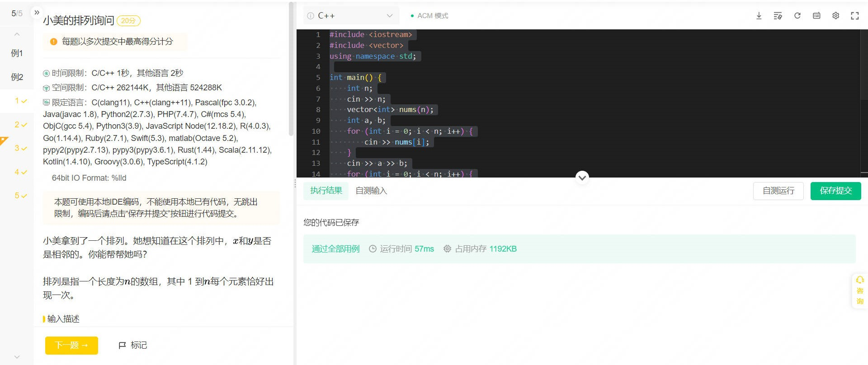Open the consultation headset widget

click(x=860, y=290)
